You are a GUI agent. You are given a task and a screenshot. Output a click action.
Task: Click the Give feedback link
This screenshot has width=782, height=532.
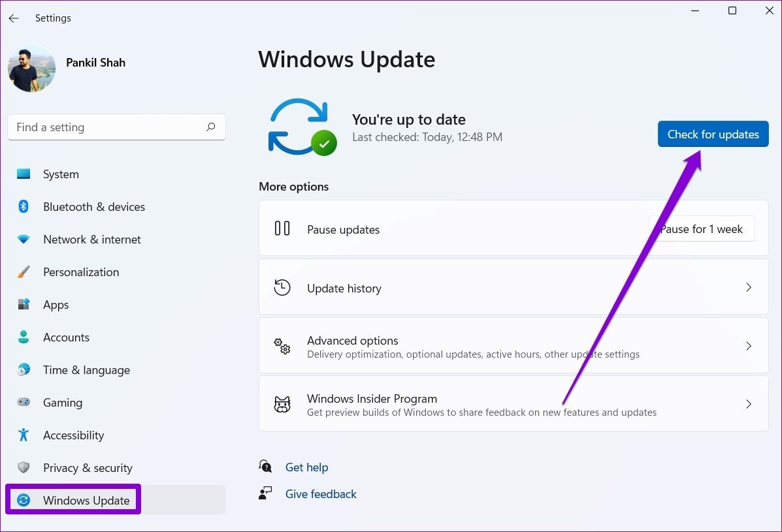click(321, 494)
